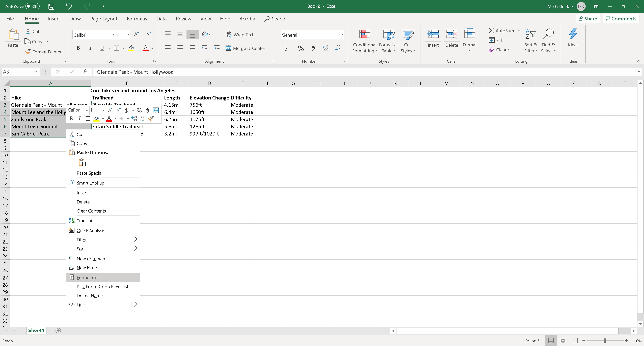644x346 pixels.
Task: Click the Insert Function fx icon
Action: pyautogui.click(x=85, y=72)
